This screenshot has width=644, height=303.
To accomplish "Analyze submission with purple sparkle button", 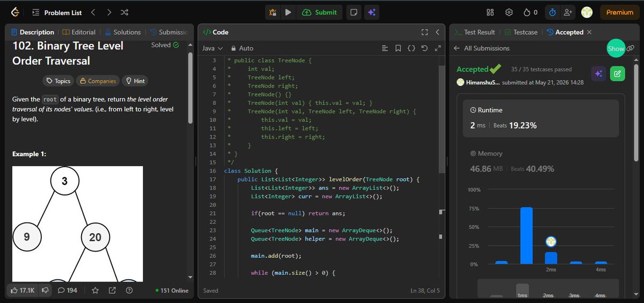I will coord(598,74).
